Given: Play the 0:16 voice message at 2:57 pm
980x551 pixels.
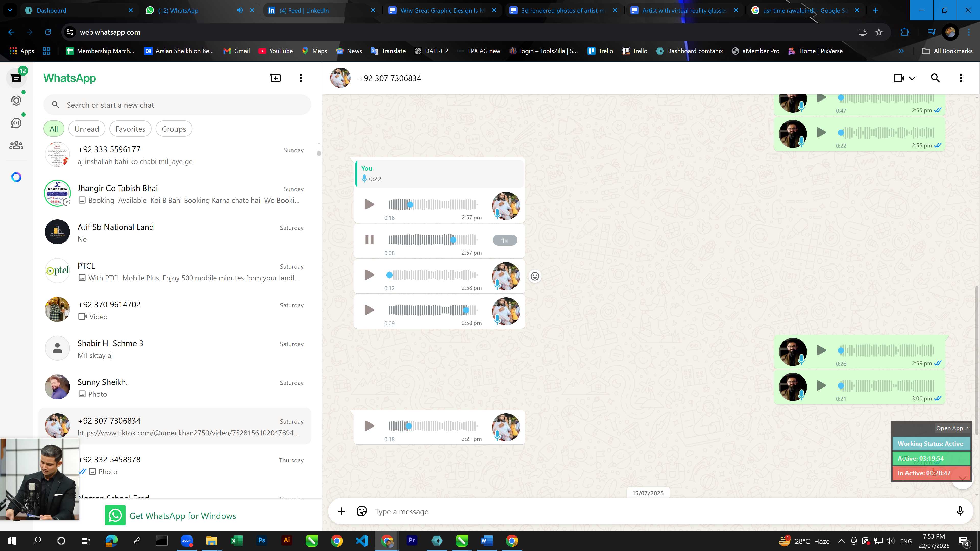Looking at the screenshot, I should [x=369, y=204].
